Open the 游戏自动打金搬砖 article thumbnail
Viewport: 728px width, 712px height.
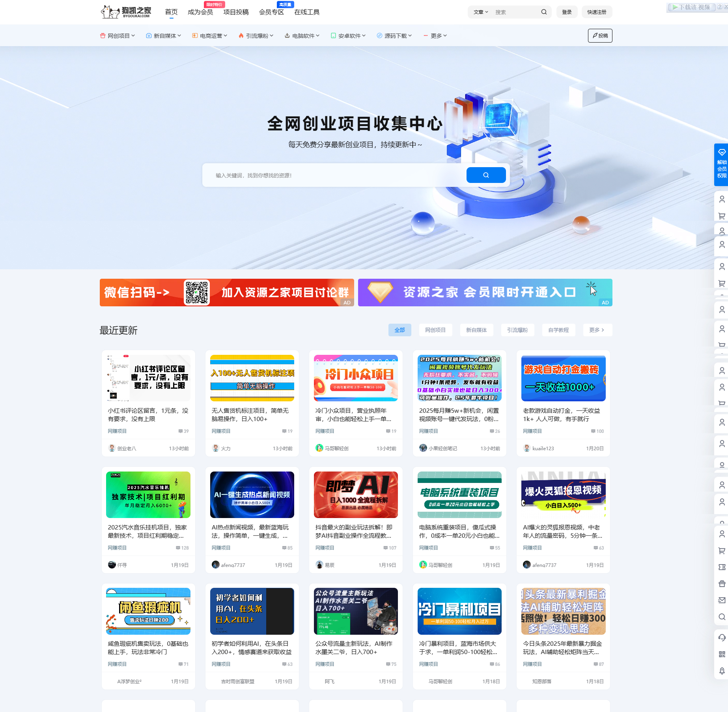563,378
